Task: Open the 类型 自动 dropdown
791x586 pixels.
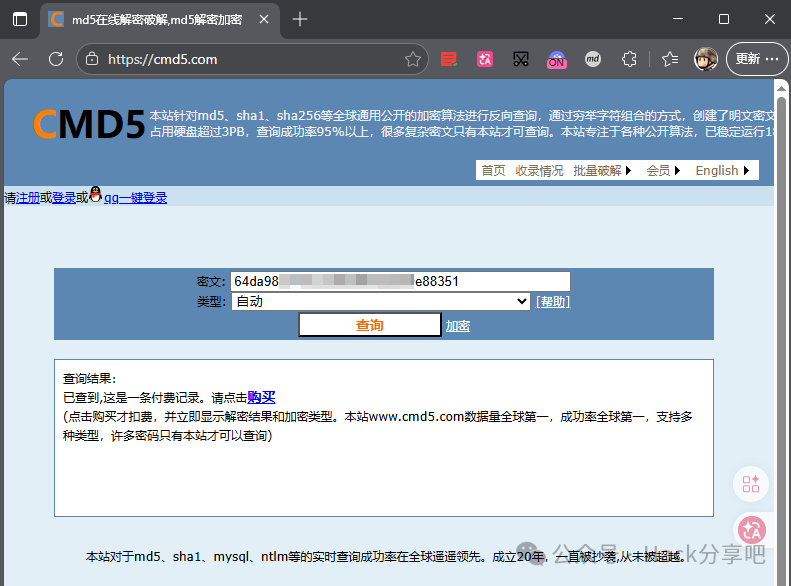Action: click(380, 302)
